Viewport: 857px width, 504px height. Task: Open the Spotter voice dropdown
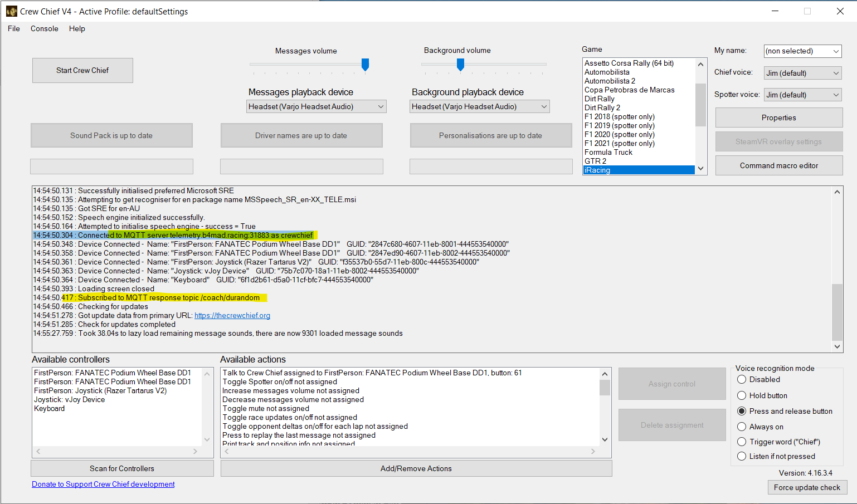[802, 95]
